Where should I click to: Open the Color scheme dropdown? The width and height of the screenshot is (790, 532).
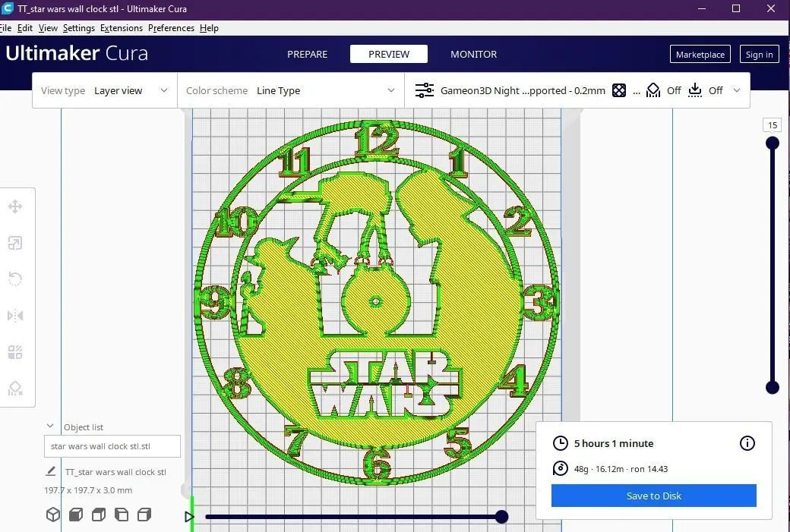point(291,90)
